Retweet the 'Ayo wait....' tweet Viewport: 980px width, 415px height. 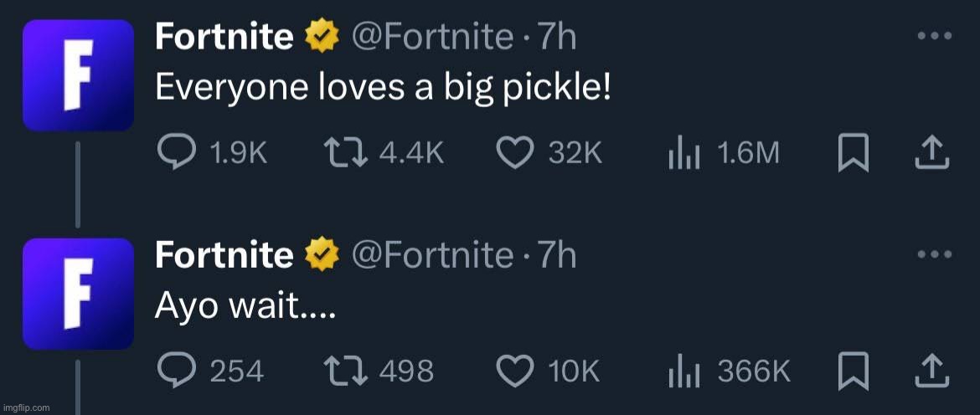click(378, 370)
